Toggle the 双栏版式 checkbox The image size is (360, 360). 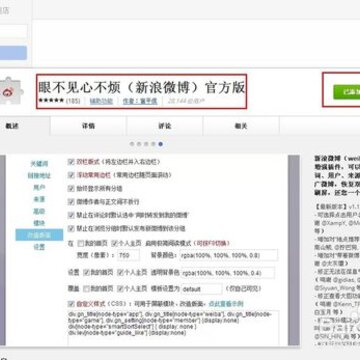point(71,162)
